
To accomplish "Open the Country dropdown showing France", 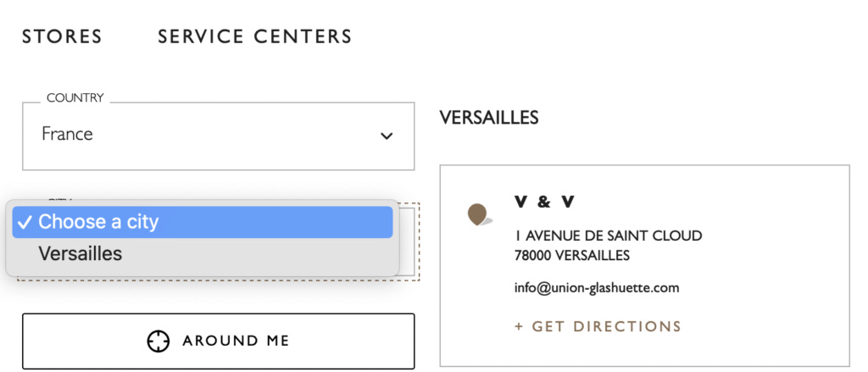I will point(218,136).
